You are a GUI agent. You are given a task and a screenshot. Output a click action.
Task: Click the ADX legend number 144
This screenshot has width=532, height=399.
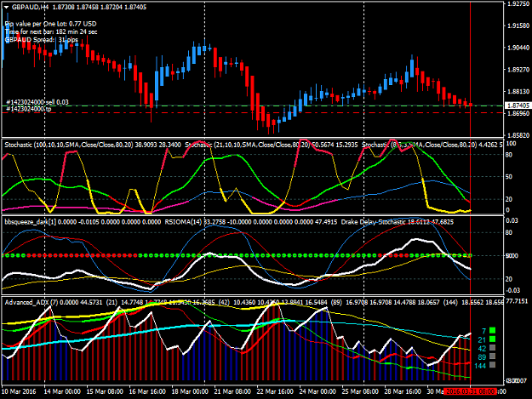click(480, 366)
